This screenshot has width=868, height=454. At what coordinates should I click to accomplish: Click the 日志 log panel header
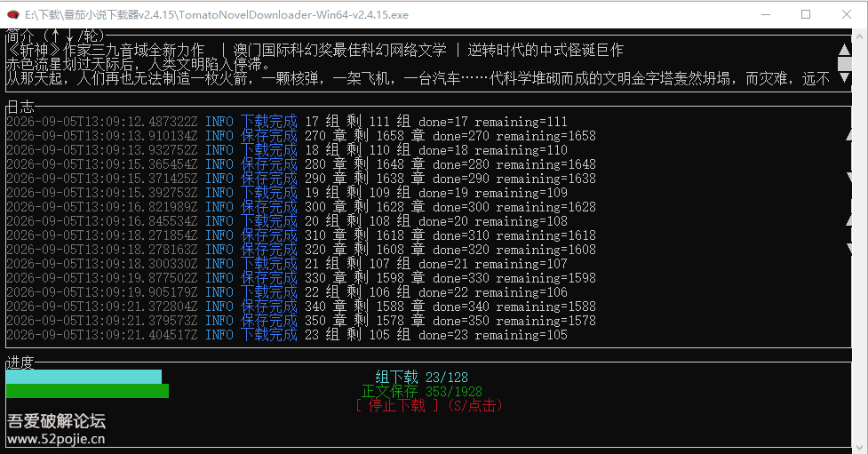(x=20, y=107)
